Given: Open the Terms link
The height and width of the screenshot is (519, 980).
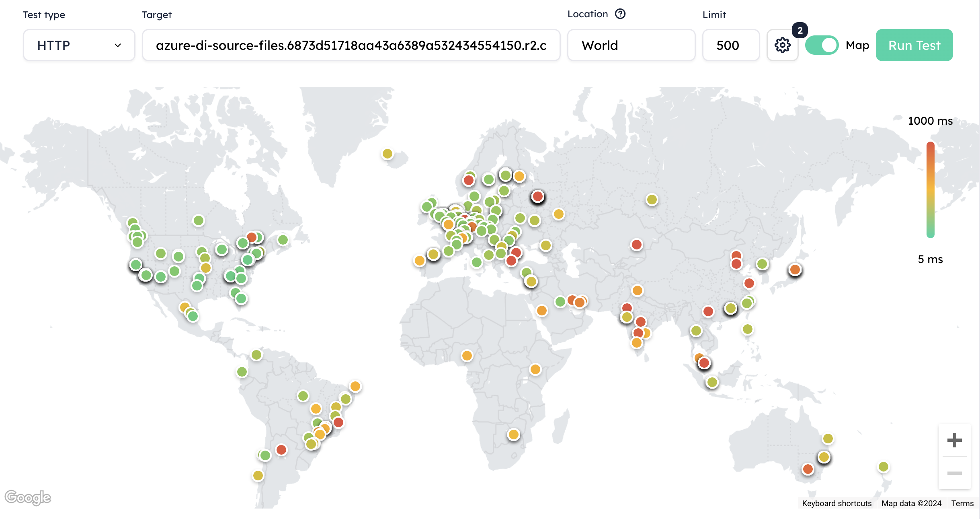Looking at the screenshot, I should 962,503.
